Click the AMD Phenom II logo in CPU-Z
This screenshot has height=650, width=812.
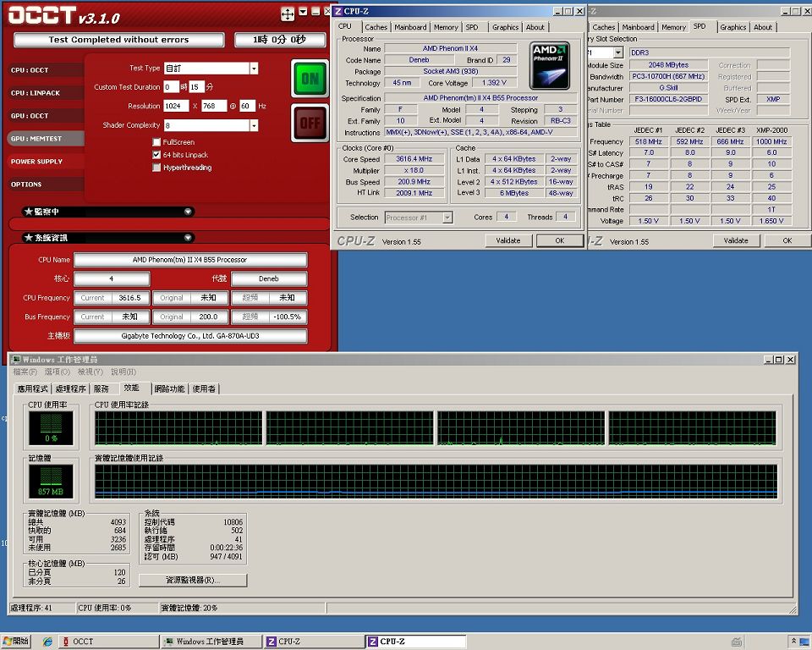click(550, 66)
